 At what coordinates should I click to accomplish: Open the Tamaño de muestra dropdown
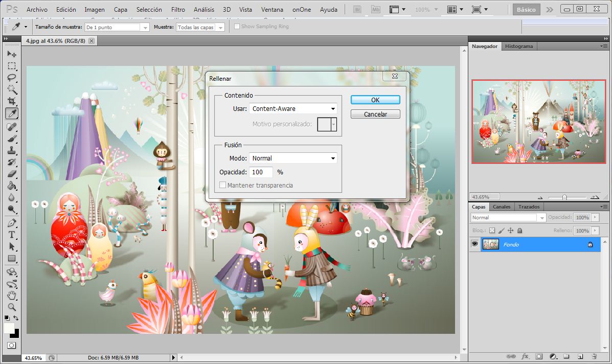tap(117, 27)
